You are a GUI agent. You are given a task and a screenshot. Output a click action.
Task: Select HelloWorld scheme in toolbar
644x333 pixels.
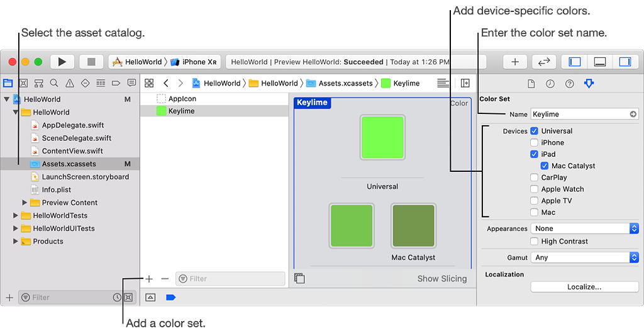click(x=137, y=62)
